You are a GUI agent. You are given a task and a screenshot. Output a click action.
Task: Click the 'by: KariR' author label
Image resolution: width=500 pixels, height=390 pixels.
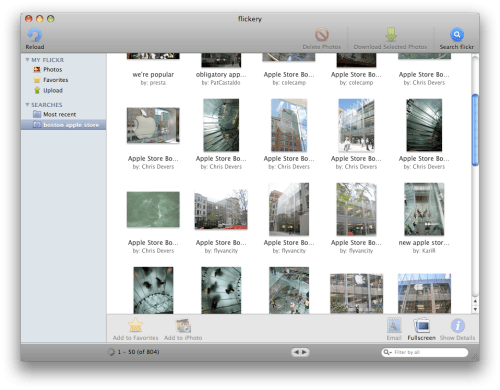tap(424, 251)
